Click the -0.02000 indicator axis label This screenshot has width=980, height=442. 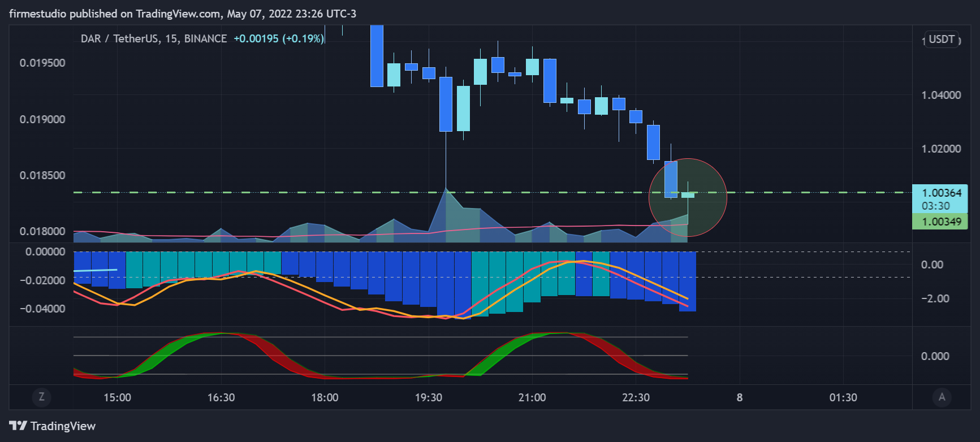click(x=43, y=280)
